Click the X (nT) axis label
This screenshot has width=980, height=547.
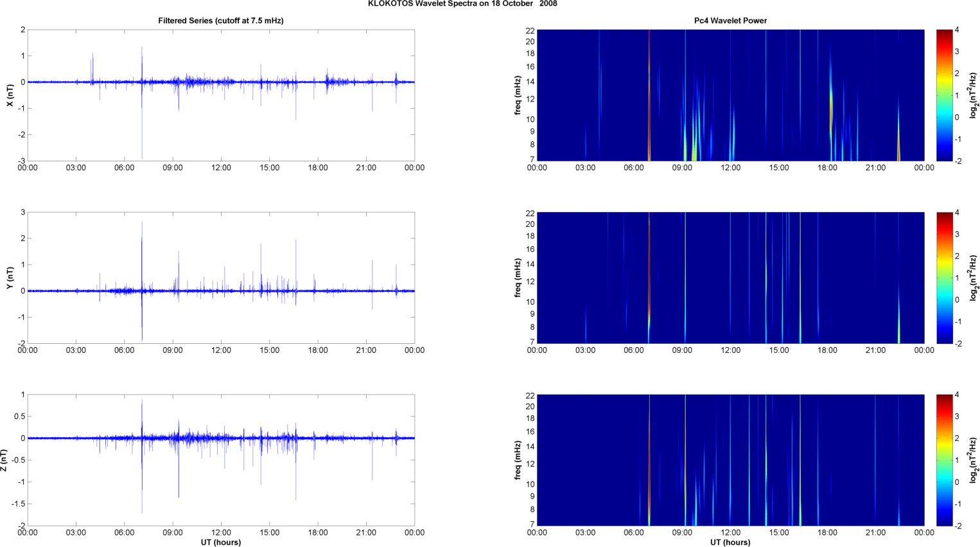(x=10, y=95)
